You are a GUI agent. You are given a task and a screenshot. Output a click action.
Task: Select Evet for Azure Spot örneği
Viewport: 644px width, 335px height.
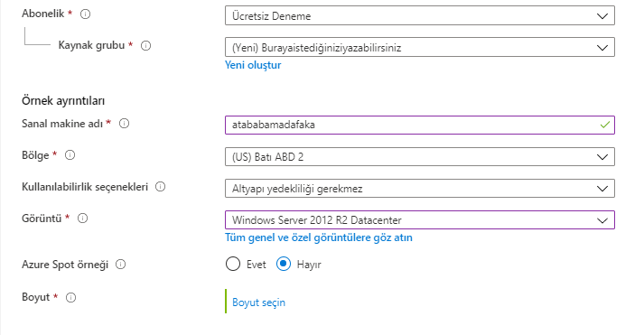pyautogui.click(x=233, y=264)
